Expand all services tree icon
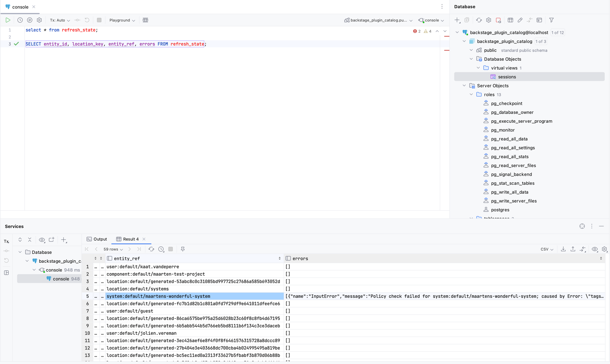 (x=20, y=240)
